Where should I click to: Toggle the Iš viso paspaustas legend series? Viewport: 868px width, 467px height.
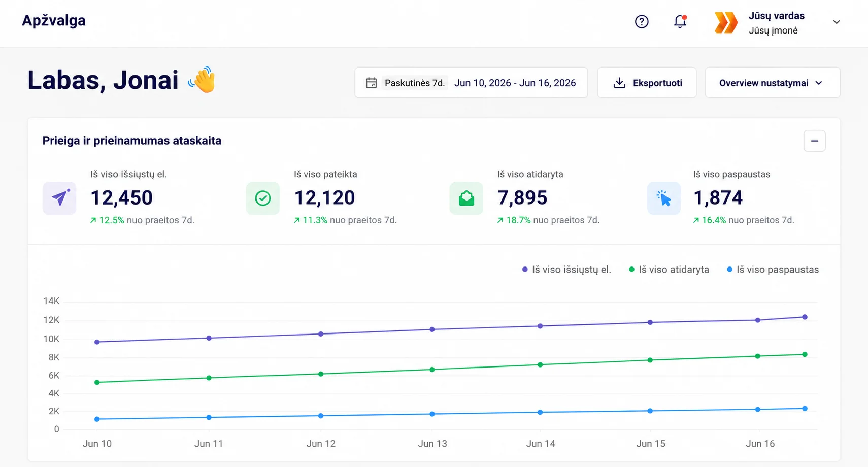[773, 270]
